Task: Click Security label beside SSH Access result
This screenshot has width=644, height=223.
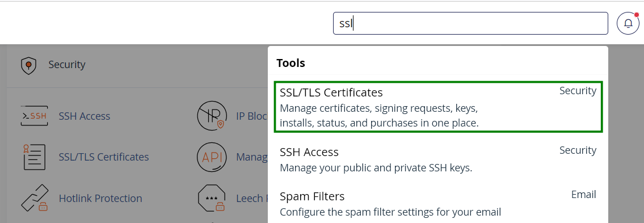Action: 578,150
